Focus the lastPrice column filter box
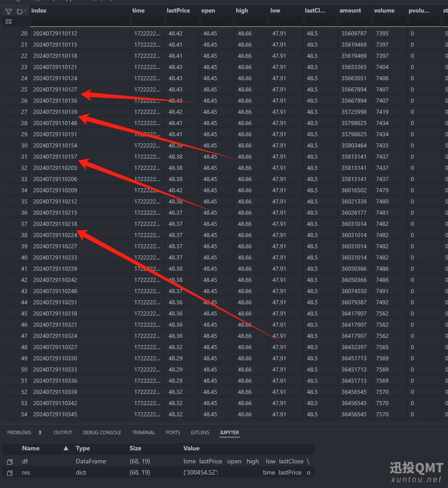This screenshot has height=488, width=448. tap(182, 22)
